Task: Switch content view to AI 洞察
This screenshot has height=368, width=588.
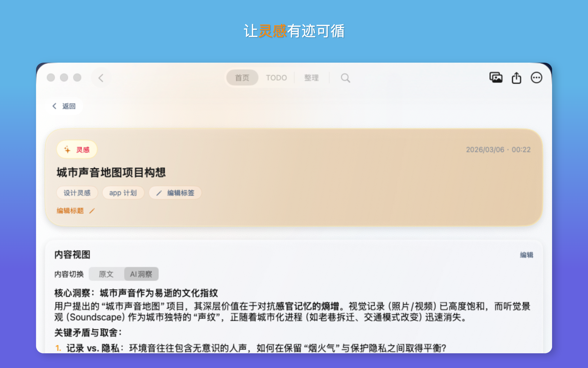Action: pos(141,274)
